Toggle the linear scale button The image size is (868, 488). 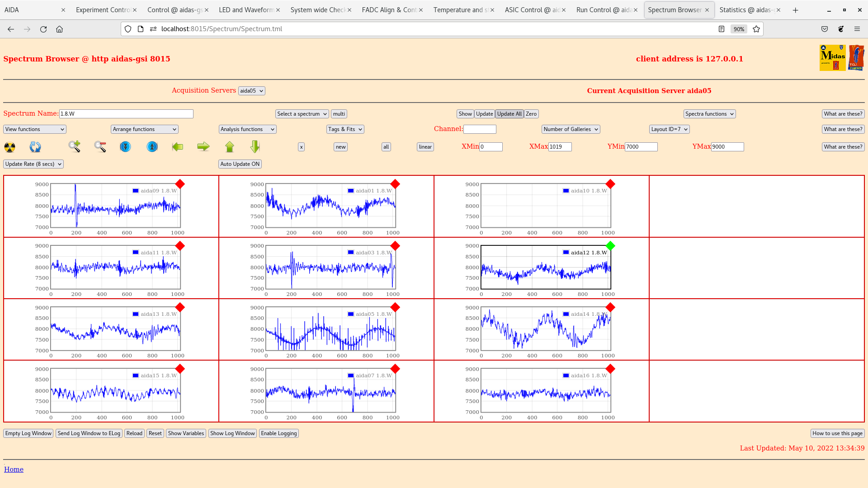pos(425,147)
